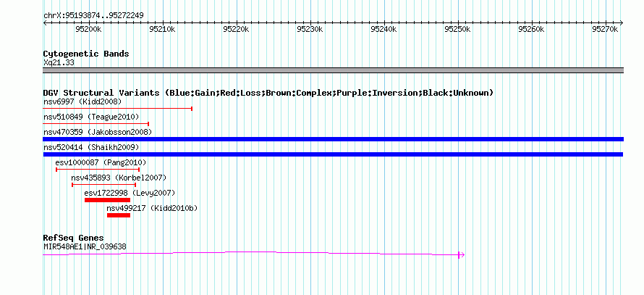This screenshot has height=295, width=644.
Task: Click the 95270k ruler tick label
Action: coord(606,29)
